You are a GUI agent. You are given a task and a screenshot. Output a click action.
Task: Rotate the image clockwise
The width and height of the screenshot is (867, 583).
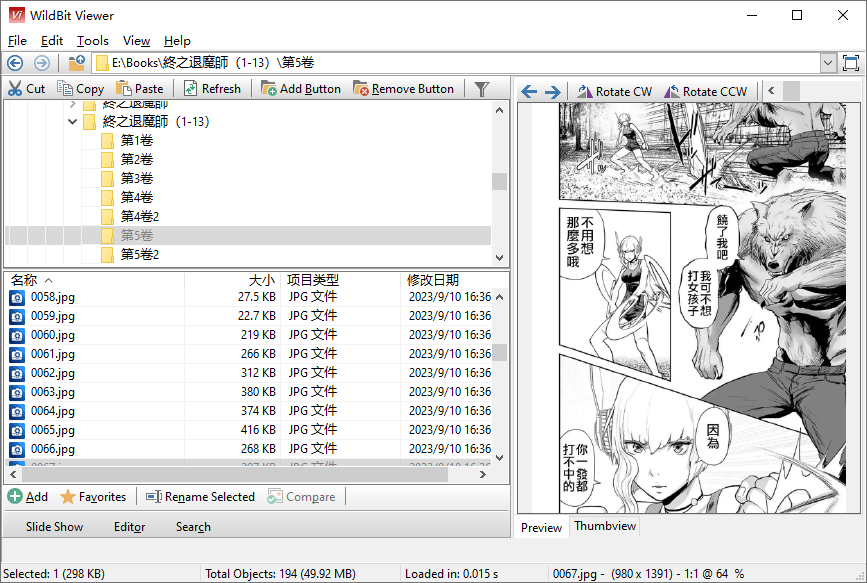[x=614, y=91]
